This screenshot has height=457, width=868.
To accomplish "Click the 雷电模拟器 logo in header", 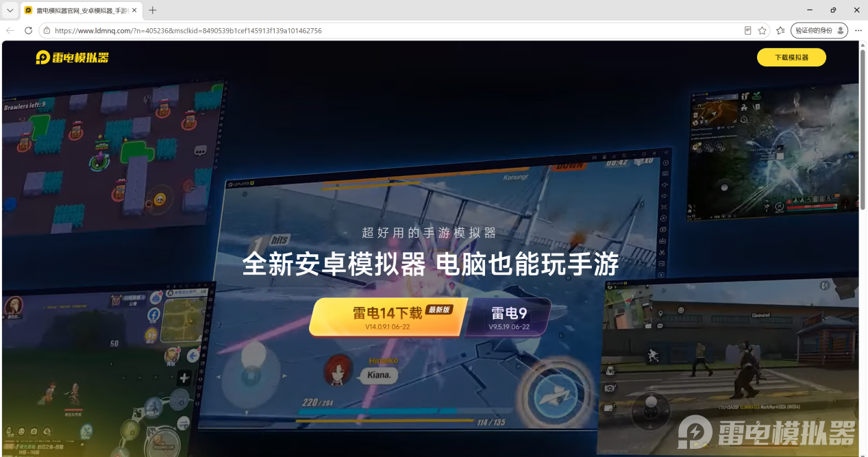I will pos(72,58).
